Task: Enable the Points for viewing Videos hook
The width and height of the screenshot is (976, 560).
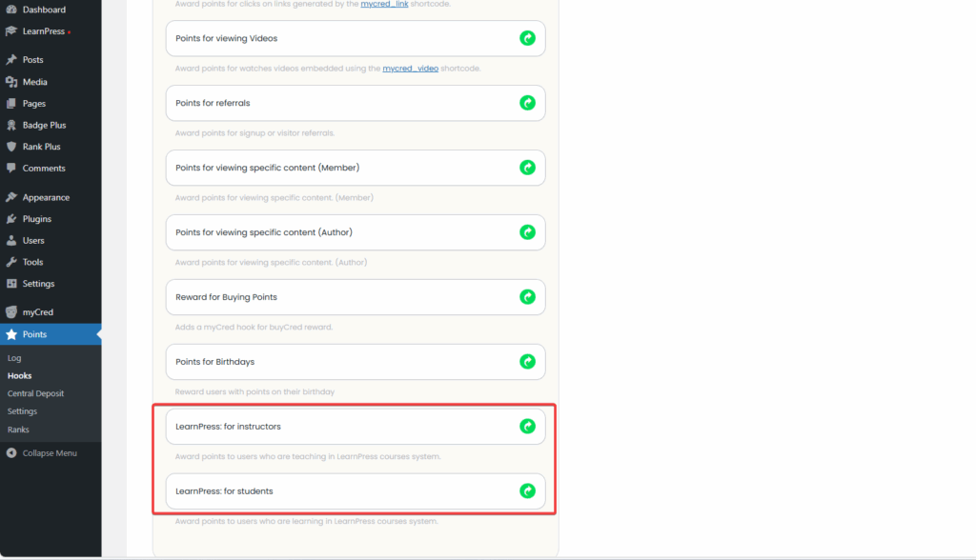Action: (527, 38)
